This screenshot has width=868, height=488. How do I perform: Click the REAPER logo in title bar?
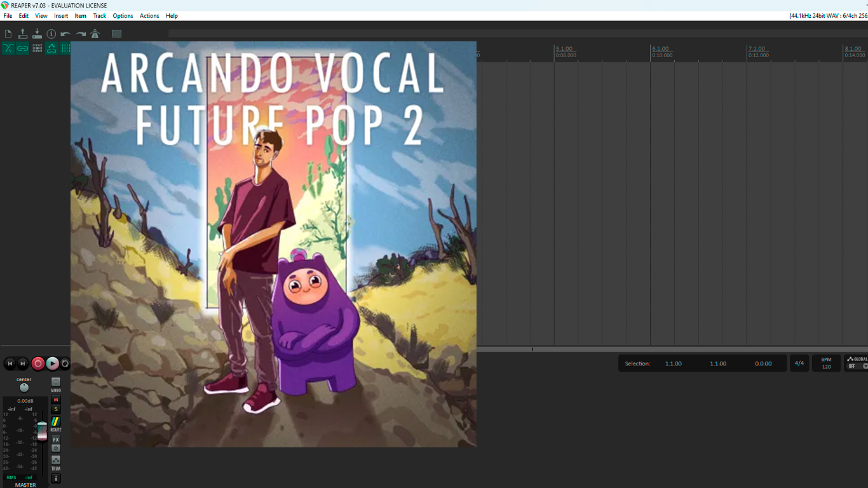(x=5, y=5)
